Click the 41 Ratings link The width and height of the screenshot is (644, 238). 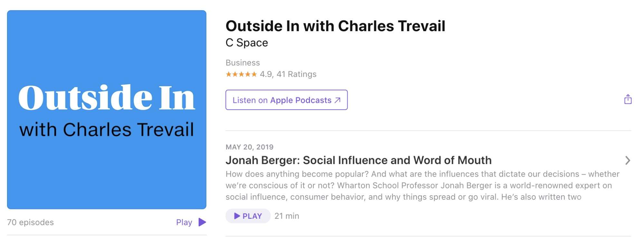point(298,74)
